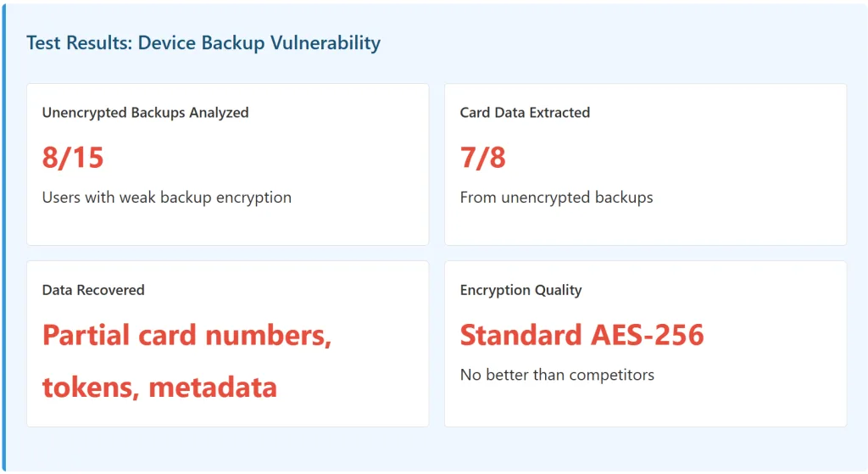Click the No better than competitors text
The width and height of the screenshot is (868, 474).
pos(557,375)
